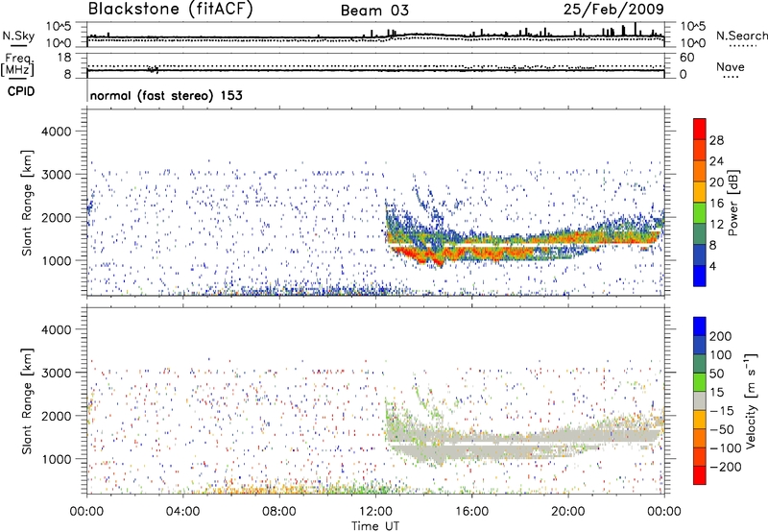Screen dimensions: 768x532
Task: Click the "Blackstone (fitACF)" plot title
Action: 170,9
